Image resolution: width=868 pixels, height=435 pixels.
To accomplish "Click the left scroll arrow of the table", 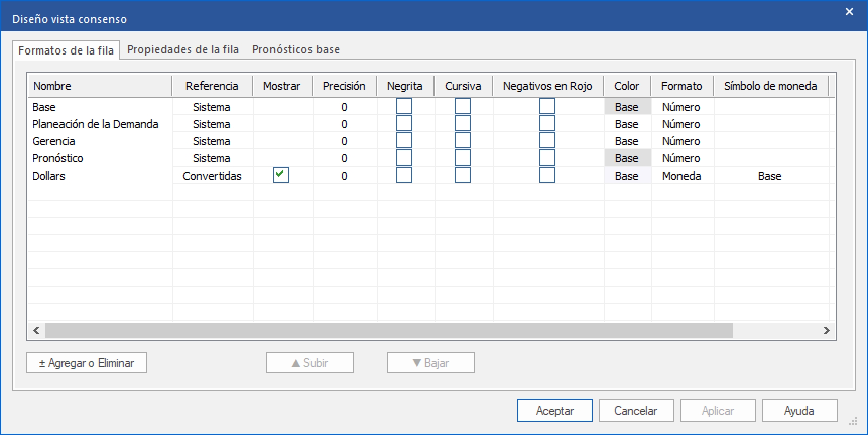I will [36, 331].
